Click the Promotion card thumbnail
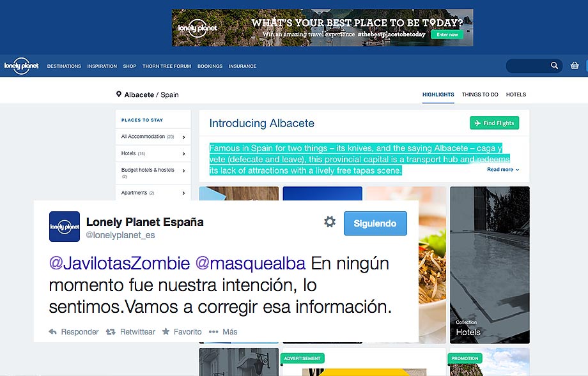Viewport: 588px width, 376px height. [x=489, y=362]
